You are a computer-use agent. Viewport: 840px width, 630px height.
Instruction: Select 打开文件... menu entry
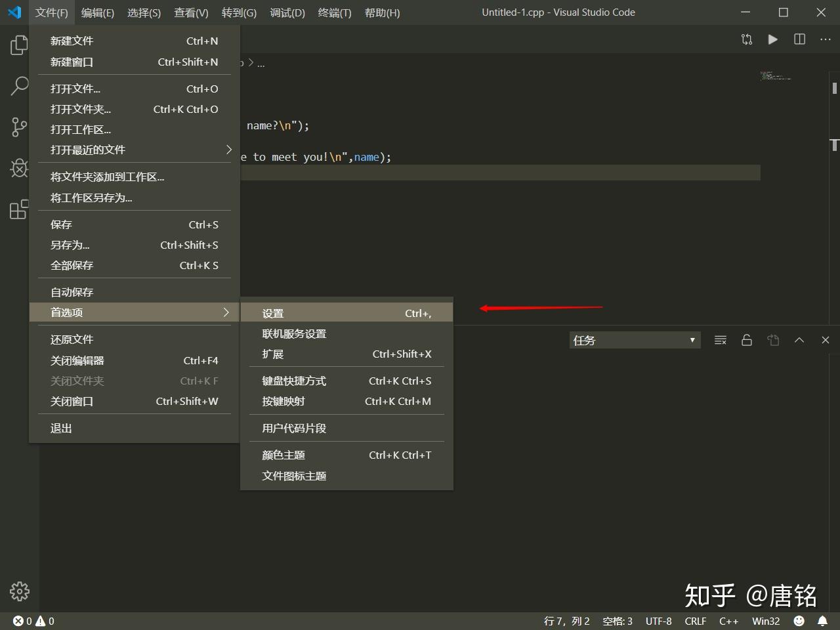[135, 89]
